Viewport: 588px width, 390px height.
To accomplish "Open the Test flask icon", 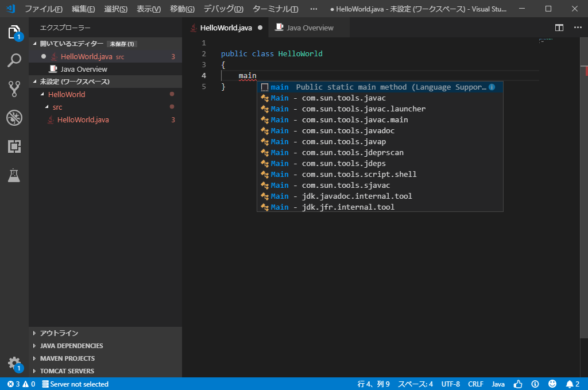I will (x=14, y=176).
